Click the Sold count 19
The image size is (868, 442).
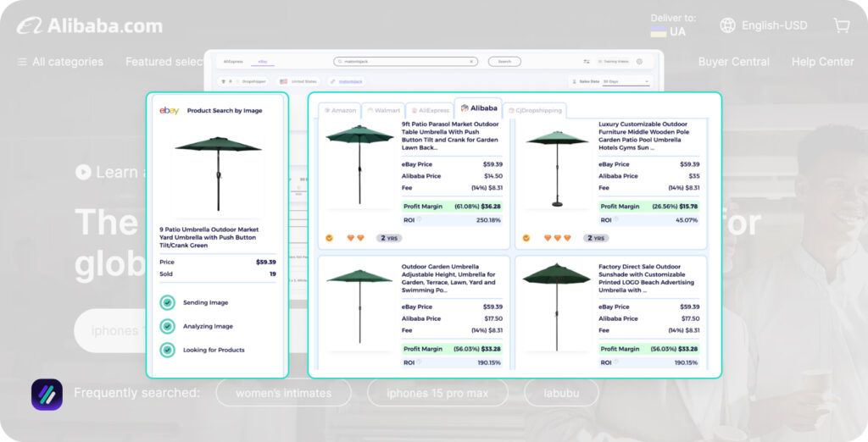point(273,273)
